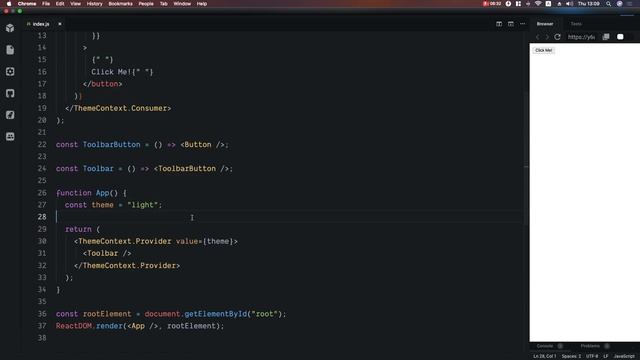Open the Live collaboration icon in sidebar
Screen dimensions: 640x360
point(10,136)
